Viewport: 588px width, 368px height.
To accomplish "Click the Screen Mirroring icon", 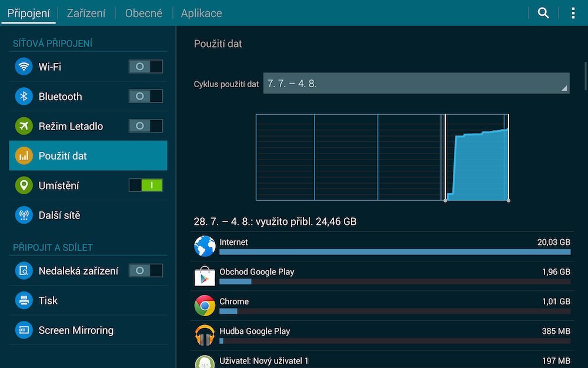I will pos(24,330).
